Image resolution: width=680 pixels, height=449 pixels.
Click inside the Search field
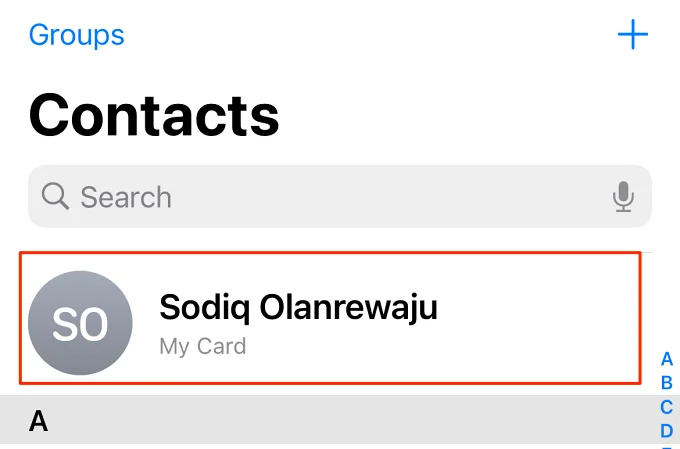pos(340,196)
